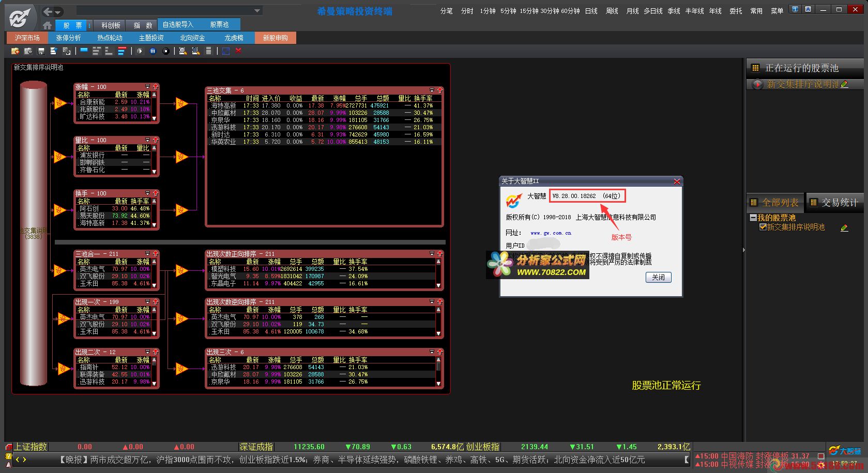Switch to 全部列表 tab in sidebar
The width and height of the screenshot is (868, 473).
(x=775, y=203)
